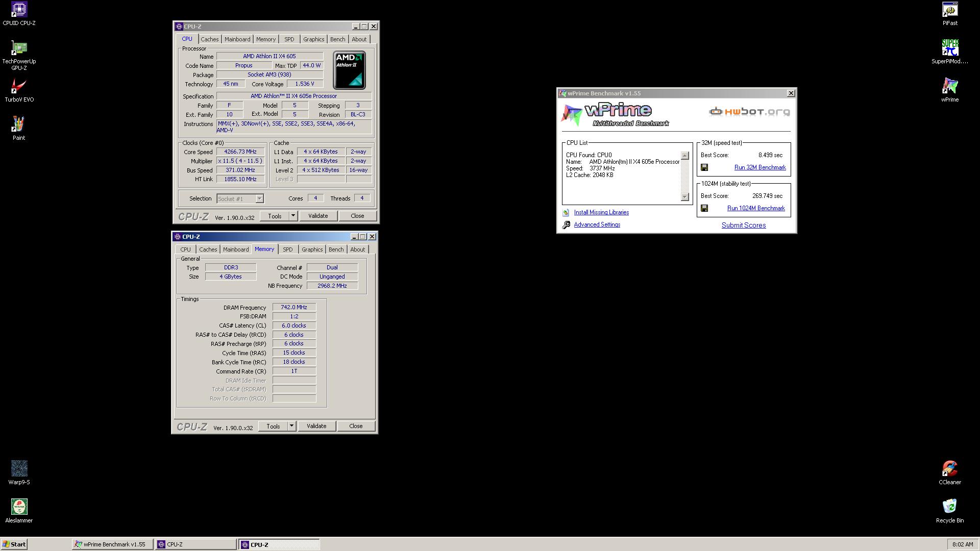This screenshot has height=551, width=980.
Task: Activate first CPU-Z taskbar button
Action: point(196,544)
